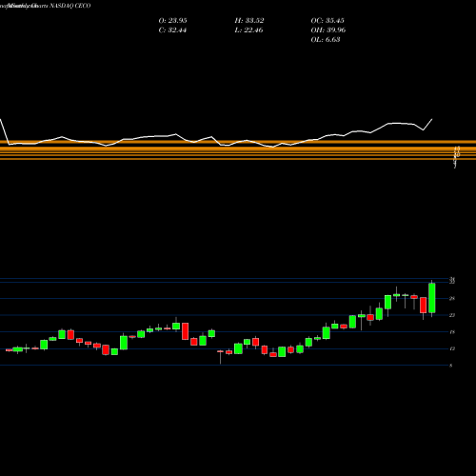Click the latest tall green candlestick
The image size is (476, 476).
(x=432, y=298)
